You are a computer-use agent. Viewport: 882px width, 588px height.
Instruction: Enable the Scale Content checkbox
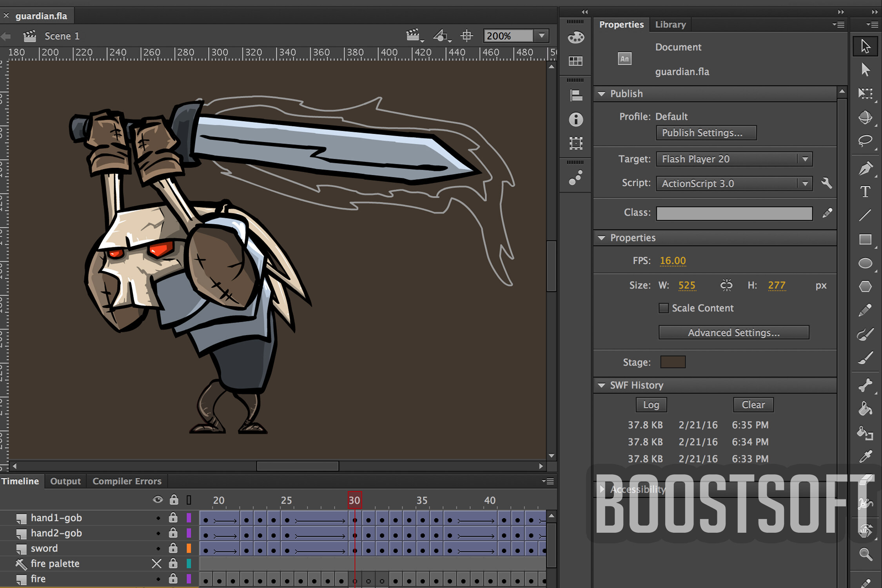point(663,308)
